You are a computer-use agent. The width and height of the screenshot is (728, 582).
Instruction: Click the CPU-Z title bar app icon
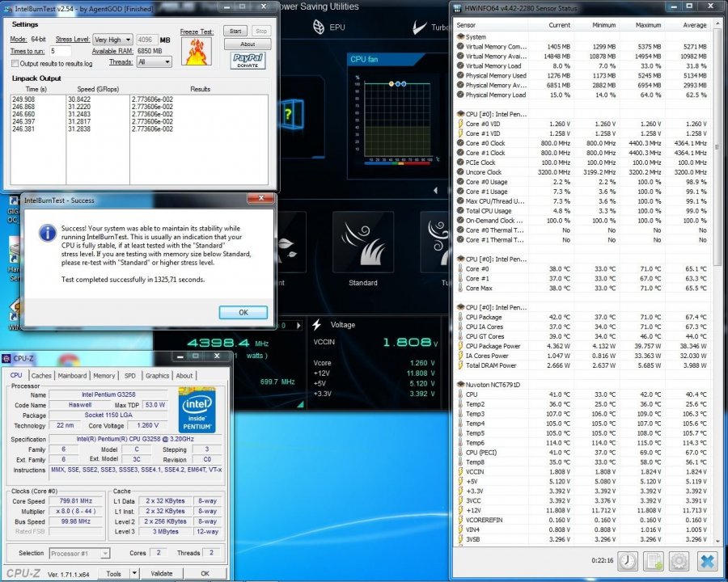[x=6, y=358]
